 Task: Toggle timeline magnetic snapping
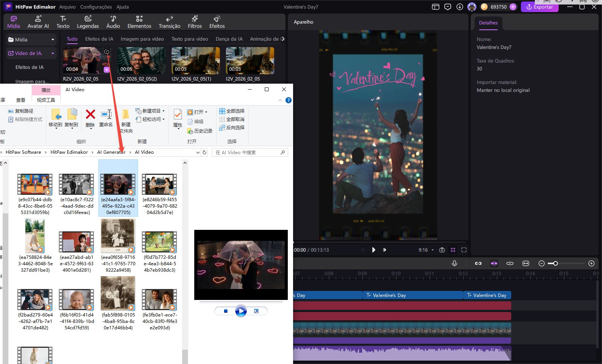(494, 263)
